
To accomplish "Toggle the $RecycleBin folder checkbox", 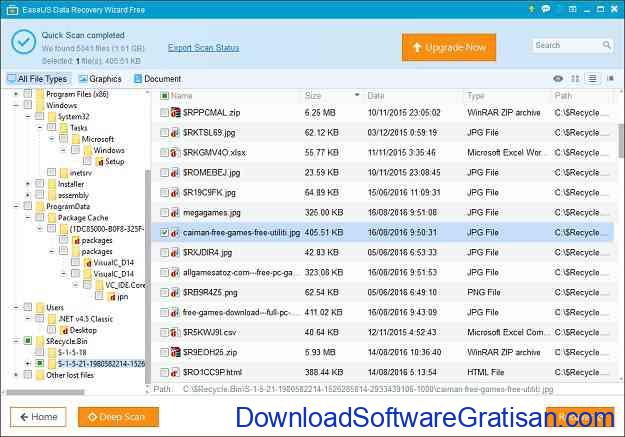I will (28, 341).
